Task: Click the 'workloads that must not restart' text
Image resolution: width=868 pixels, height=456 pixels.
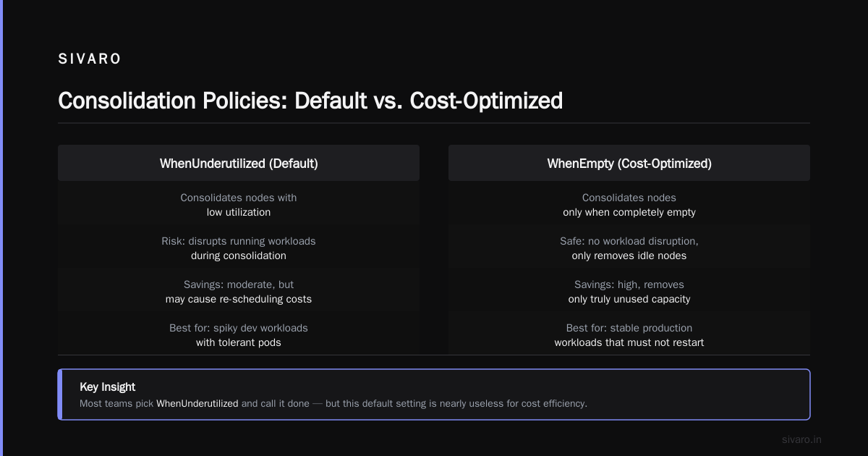Action: tap(629, 342)
